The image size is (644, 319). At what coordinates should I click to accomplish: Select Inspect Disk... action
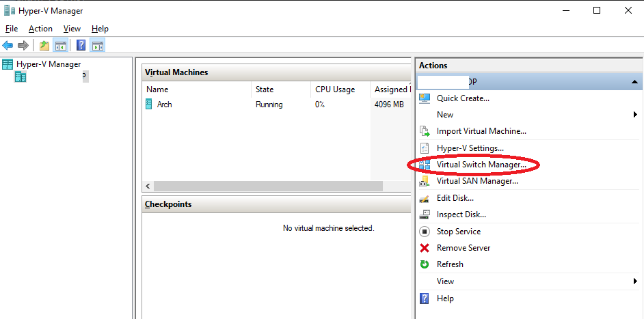point(461,214)
